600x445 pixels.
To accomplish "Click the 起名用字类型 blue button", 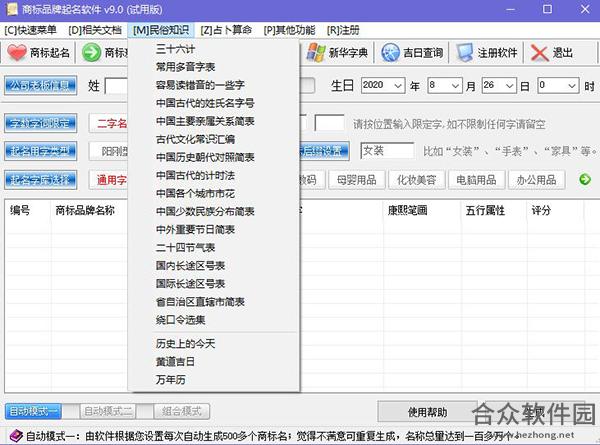I will point(41,151).
